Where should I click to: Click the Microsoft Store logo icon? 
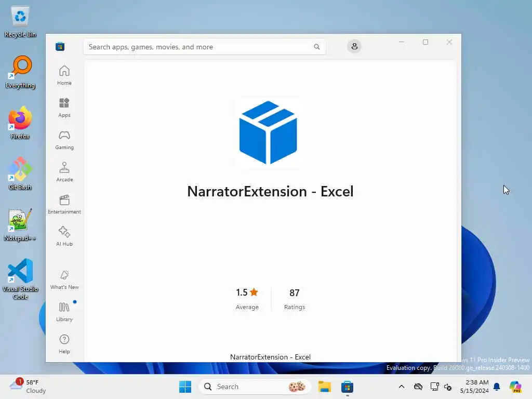coord(60,47)
